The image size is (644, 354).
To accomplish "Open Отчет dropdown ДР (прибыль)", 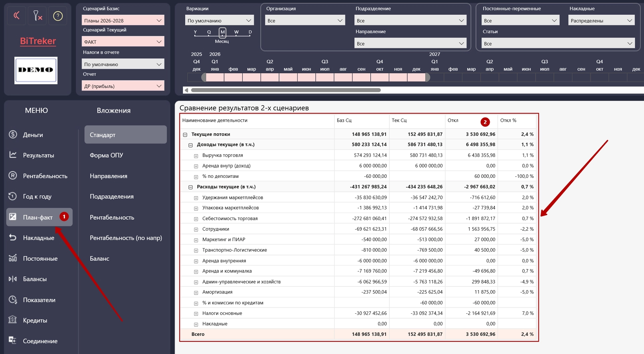I will pos(123,86).
